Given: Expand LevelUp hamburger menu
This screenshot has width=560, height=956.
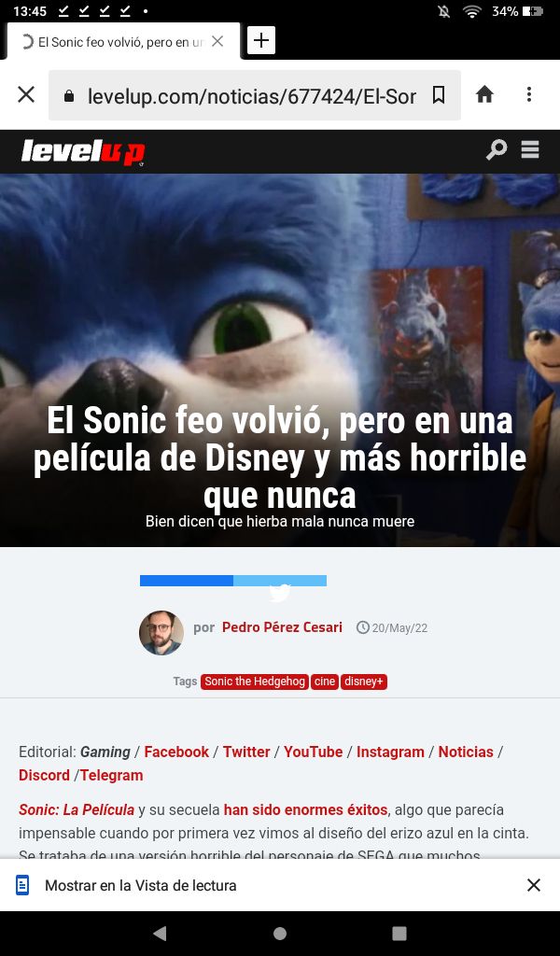Looking at the screenshot, I should click(530, 149).
